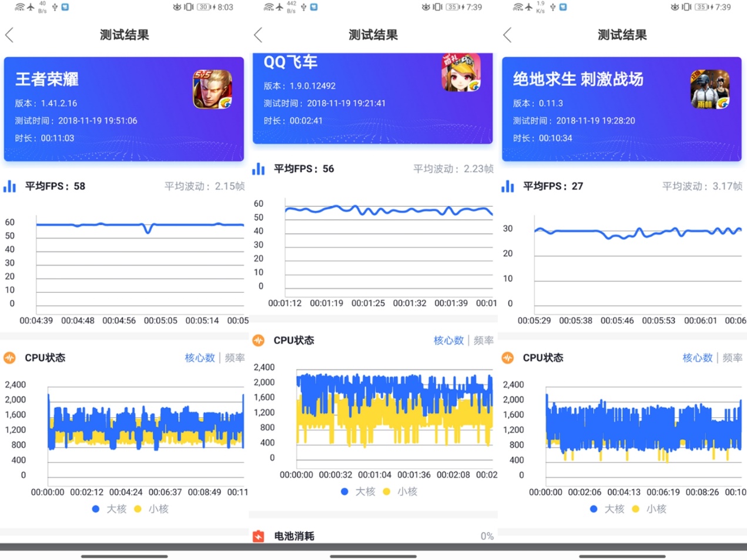Tap the back arrow on the QQ飞车 results page

pyautogui.click(x=257, y=35)
